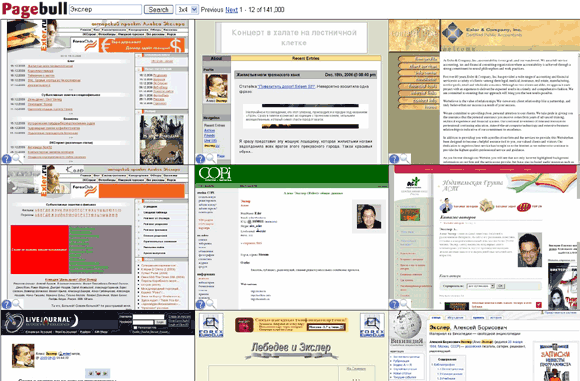The image size is (580, 381).
Task: Zoom the Концерт в халате thumbnail with magnifier
Action: (211, 159)
